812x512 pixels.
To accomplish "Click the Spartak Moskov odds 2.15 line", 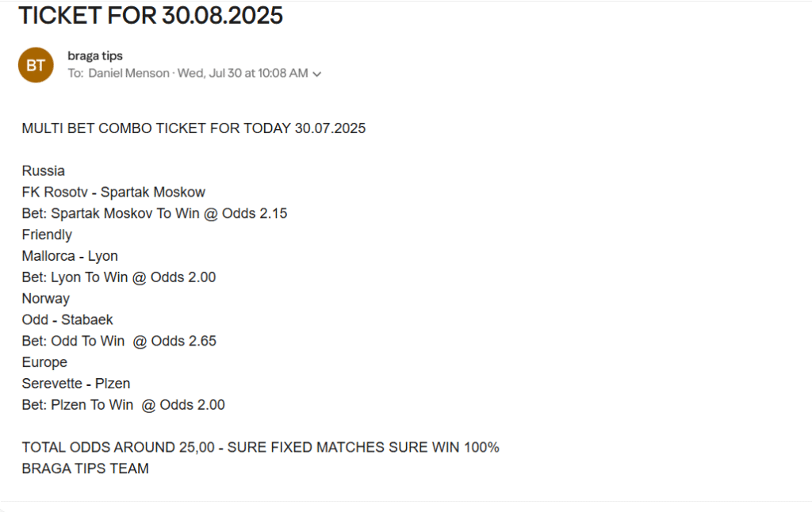I will (155, 213).
